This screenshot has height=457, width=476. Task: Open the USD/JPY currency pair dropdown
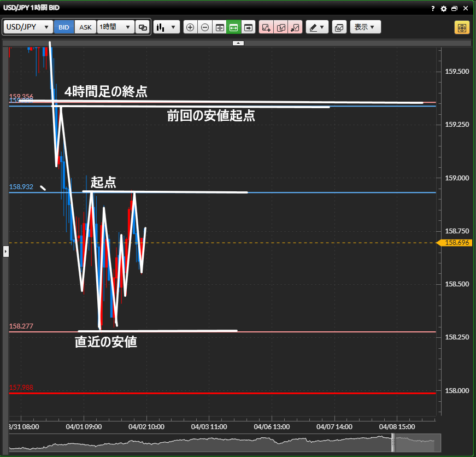pos(28,27)
